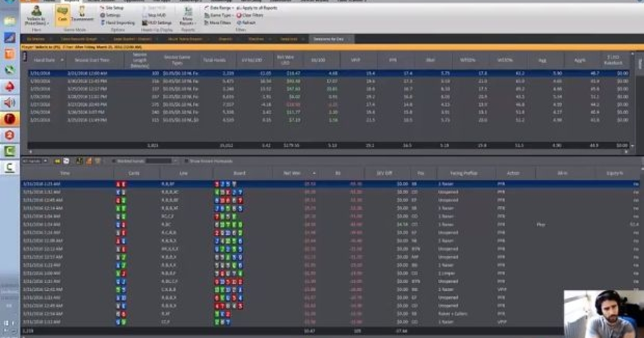The width and height of the screenshot is (644, 338).
Task: Click the Site Setup button
Action: pos(113,9)
